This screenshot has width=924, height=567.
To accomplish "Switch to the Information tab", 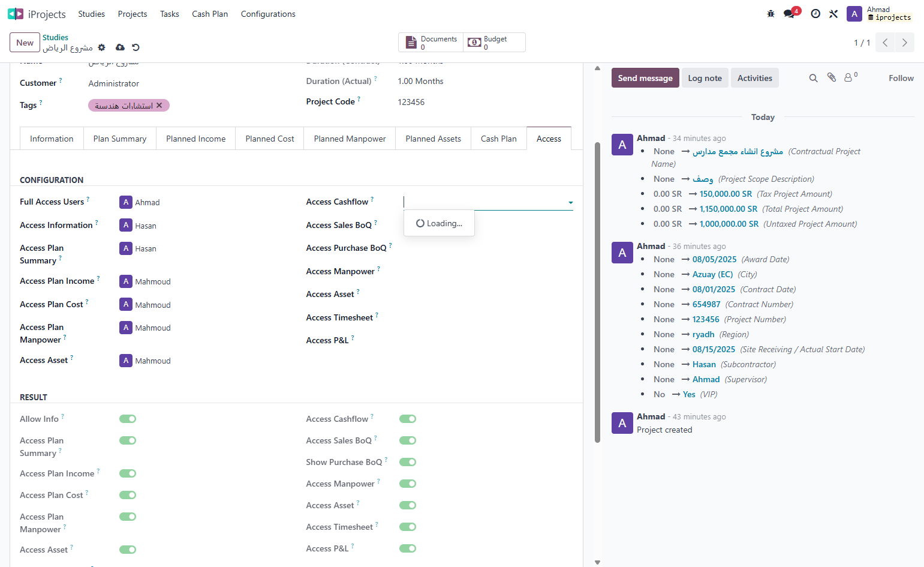I will point(52,139).
